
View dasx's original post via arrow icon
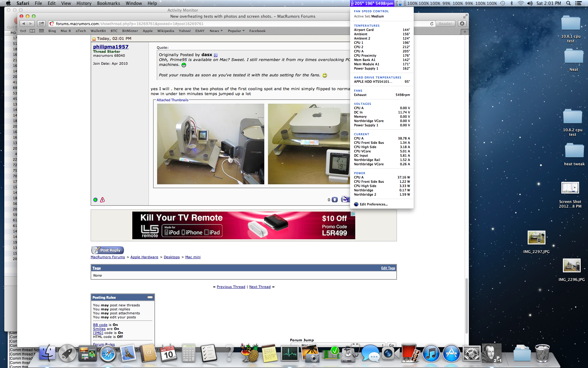pos(216,55)
